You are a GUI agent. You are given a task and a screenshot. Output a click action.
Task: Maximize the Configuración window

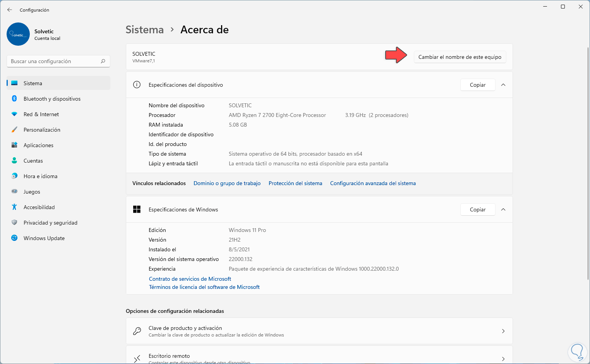tap(563, 7)
